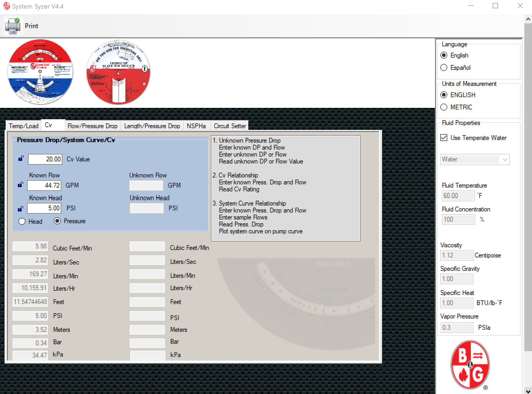Select the Cv tab
The image size is (532, 394).
53,125
